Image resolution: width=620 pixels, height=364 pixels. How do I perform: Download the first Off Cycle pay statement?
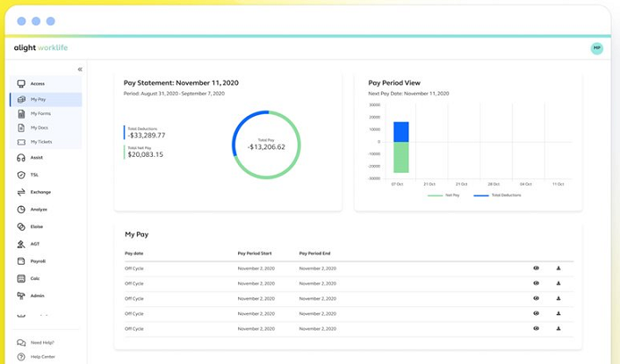(559, 268)
